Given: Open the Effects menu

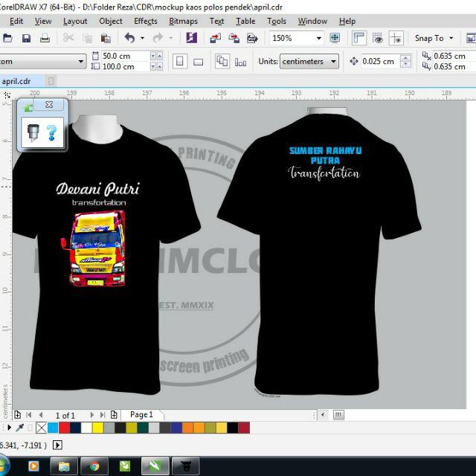Looking at the screenshot, I should (x=146, y=21).
